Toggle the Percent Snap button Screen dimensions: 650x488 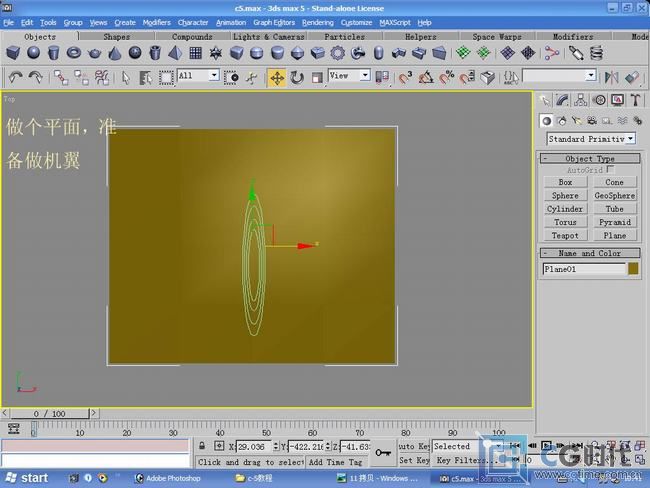[446, 78]
